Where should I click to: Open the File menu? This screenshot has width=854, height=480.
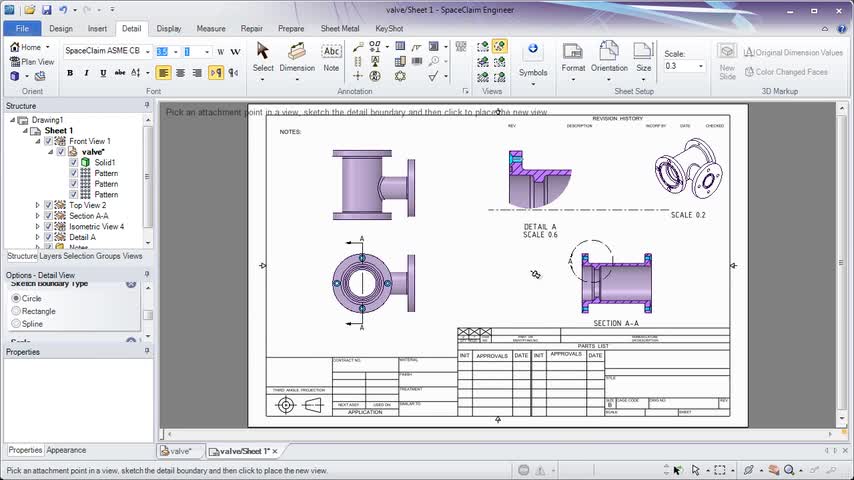[x=22, y=28]
